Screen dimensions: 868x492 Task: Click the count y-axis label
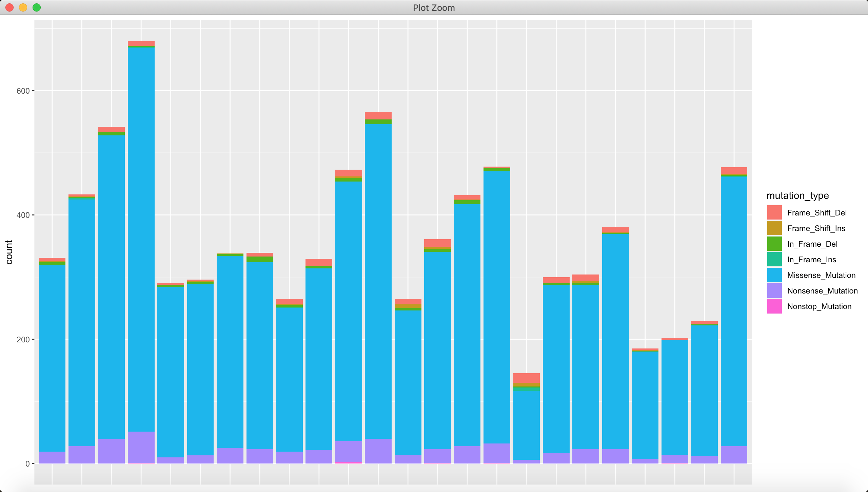click(9, 252)
